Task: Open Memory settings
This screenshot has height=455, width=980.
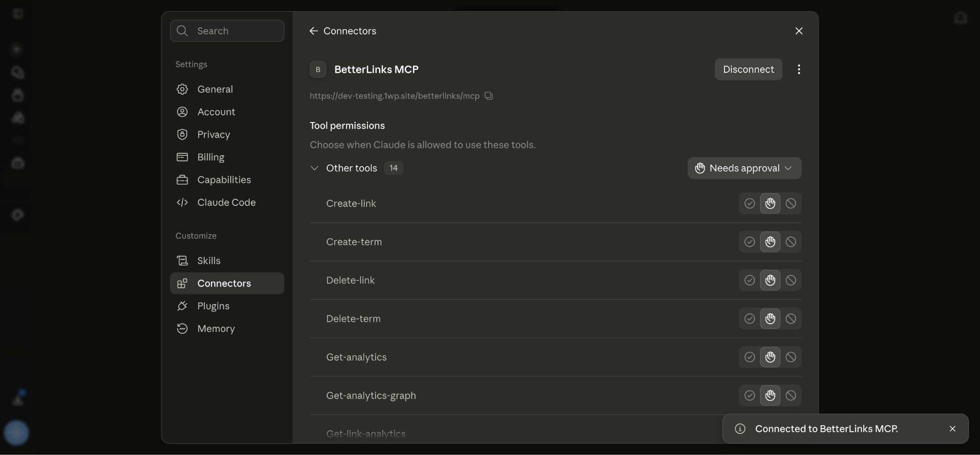Action: (x=227, y=329)
